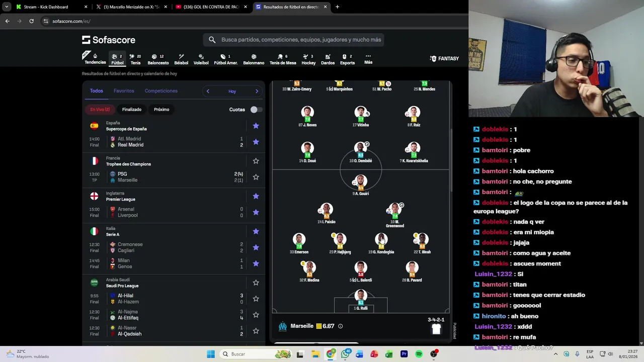Open the Windows Start menu
The image size is (644, 362).
tap(211, 354)
